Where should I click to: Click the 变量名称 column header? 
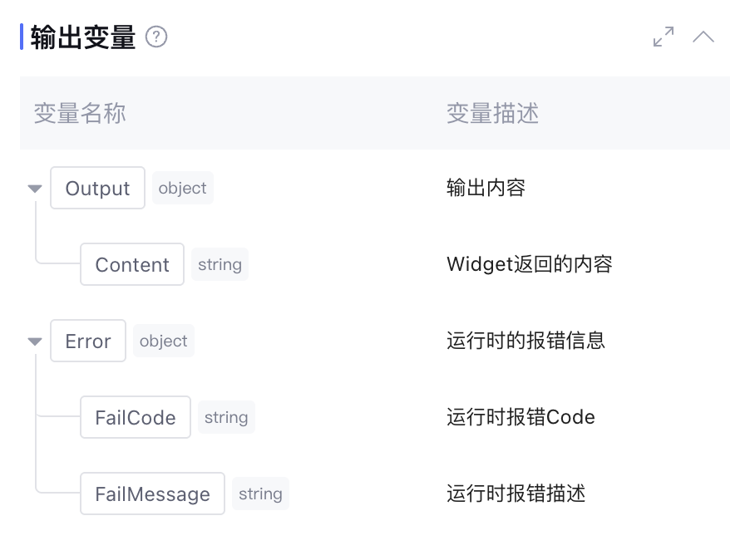tap(80, 114)
